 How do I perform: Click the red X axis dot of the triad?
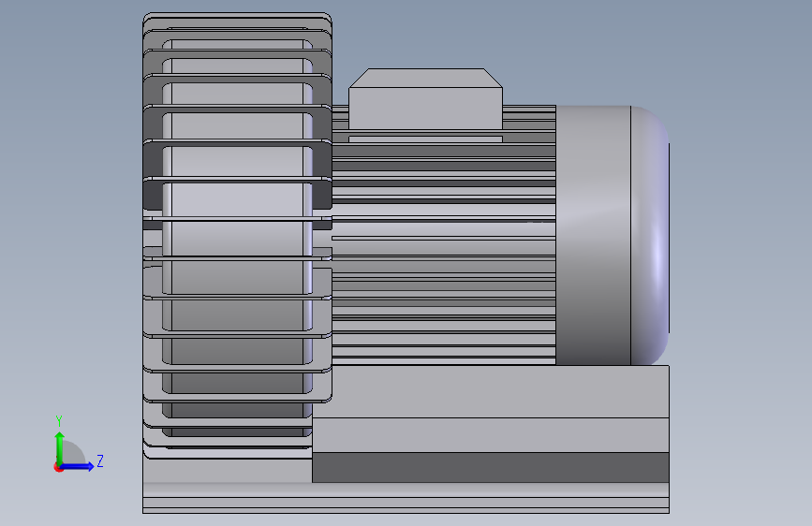(58, 467)
